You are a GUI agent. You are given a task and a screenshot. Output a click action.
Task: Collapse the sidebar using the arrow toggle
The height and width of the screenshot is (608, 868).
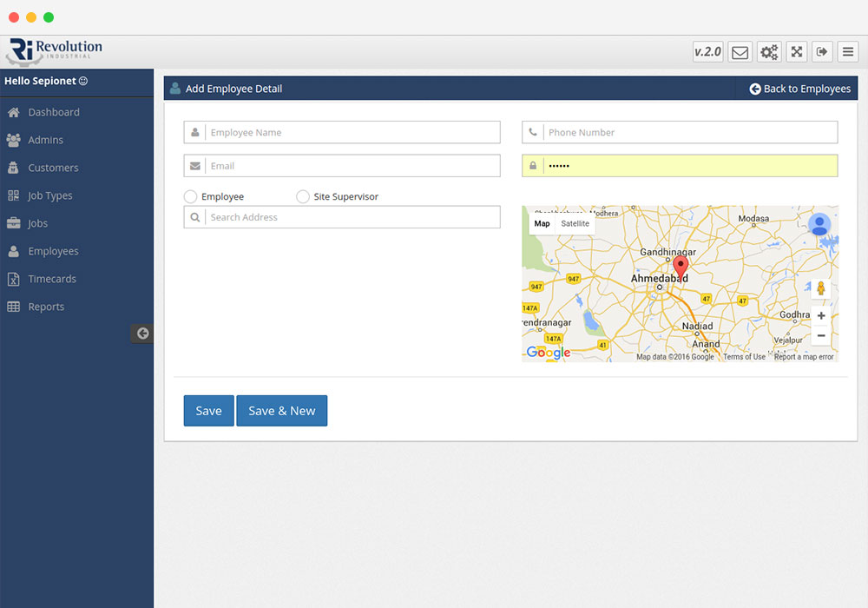pyautogui.click(x=142, y=333)
